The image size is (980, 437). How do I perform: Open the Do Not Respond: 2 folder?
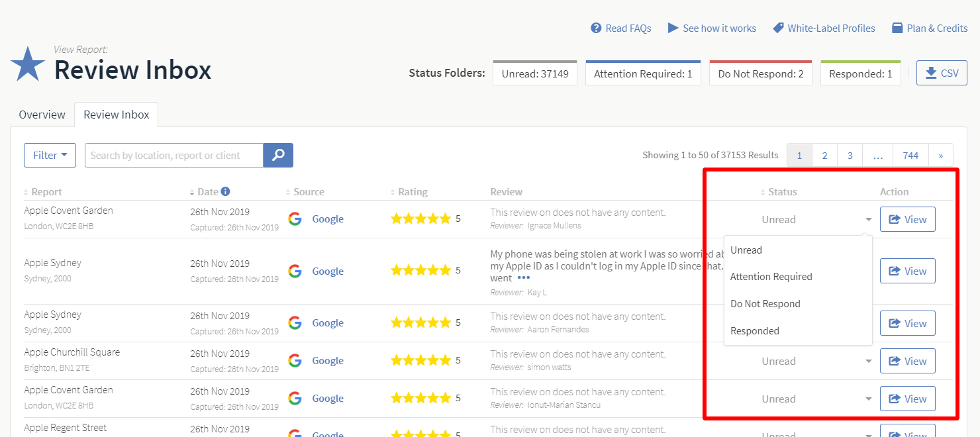[x=761, y=73]
